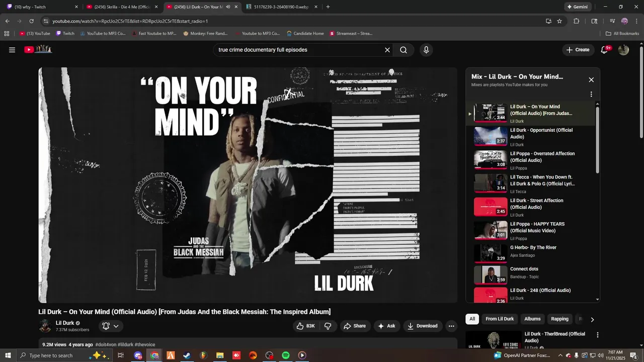This screenshot has width=644, height=362.
Task: Share the video
Action: point(354,326)
